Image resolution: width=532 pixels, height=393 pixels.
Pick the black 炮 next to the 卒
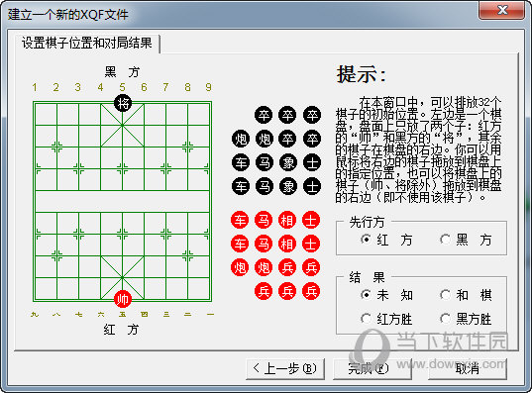tap(265, 139)
